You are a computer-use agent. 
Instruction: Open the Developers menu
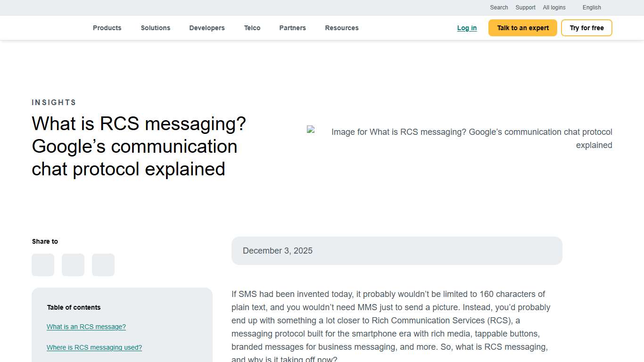click(x=207, y=28)
